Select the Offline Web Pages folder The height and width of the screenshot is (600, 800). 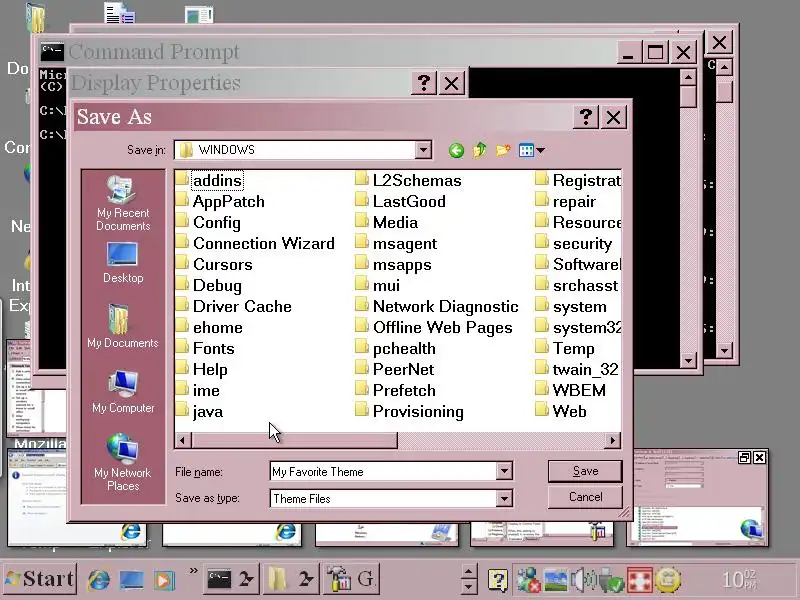[x=434, y=328]
